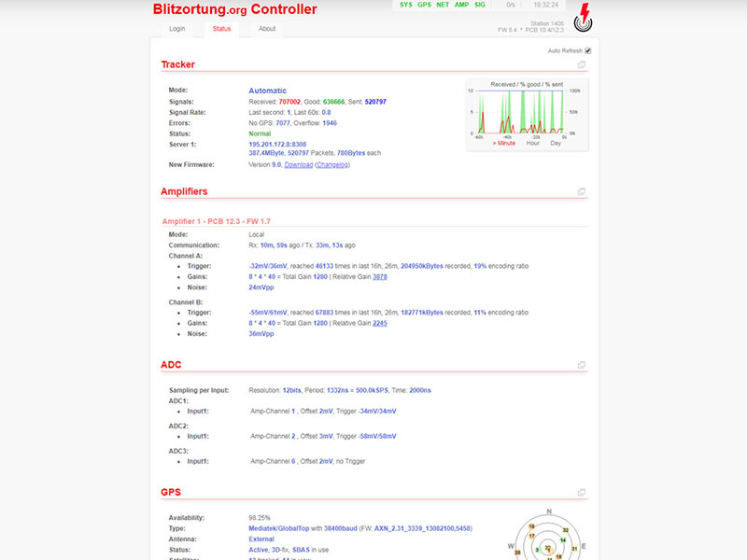
Task: Click the Blitzortung.org Controller title
Action: [x=235, y=9]
